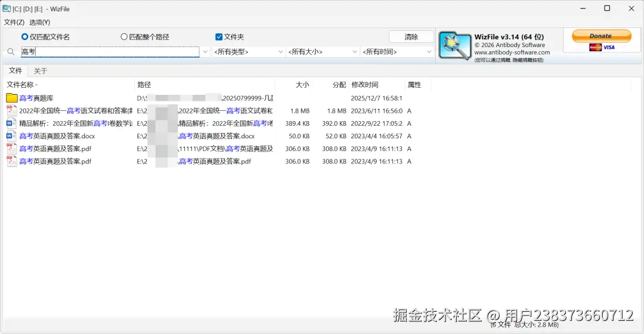Click the 1.8 MB size cell
Screen dimensions: 644x334
click(x=300, y=111)
